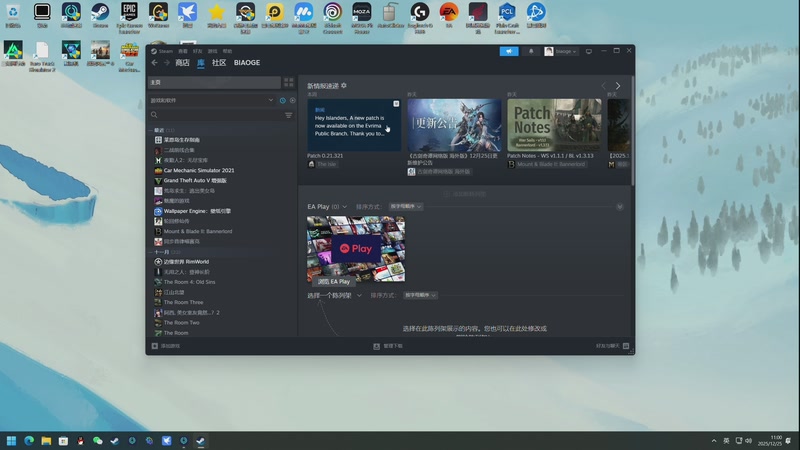Toggle the ready-to-play filter icon
The width and height of the screenshot is (800, 450).
[292, 100]
